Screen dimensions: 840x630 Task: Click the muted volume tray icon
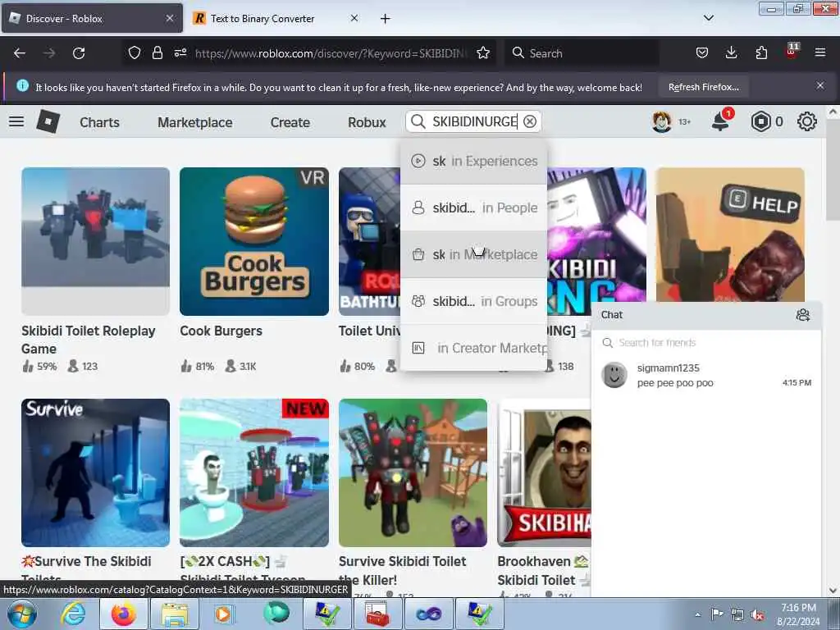(x=757, y=615)
